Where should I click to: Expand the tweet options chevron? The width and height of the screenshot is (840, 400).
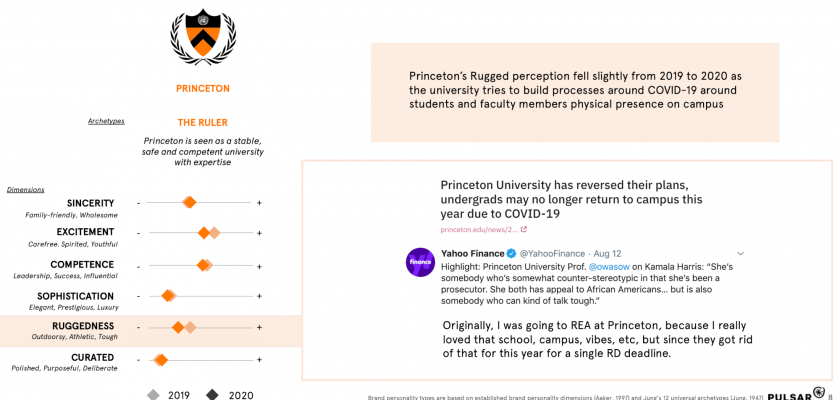point(740,254)
